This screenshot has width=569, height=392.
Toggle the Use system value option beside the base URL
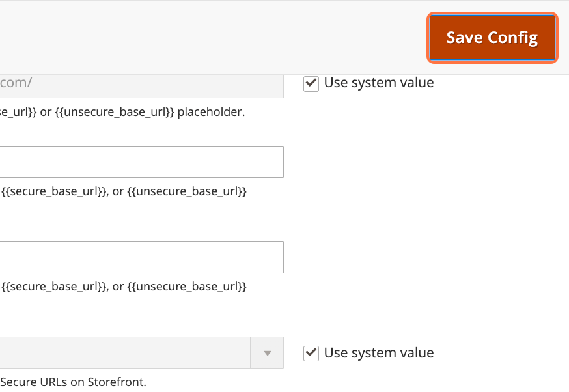coord(311,83)
